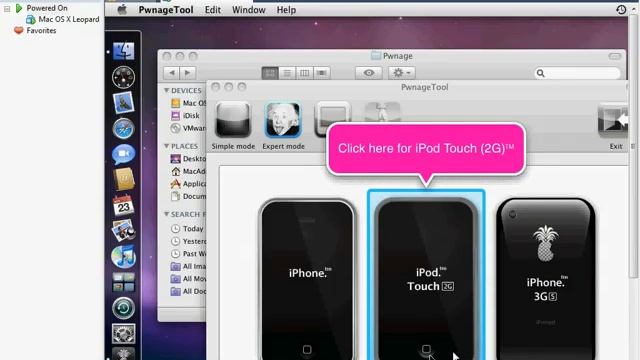Image resolution: width=640 pixels, height=360 pixels.
Task: Collapse the Powered On tree node
Action: pyautogui.click(x=7, y=8)
